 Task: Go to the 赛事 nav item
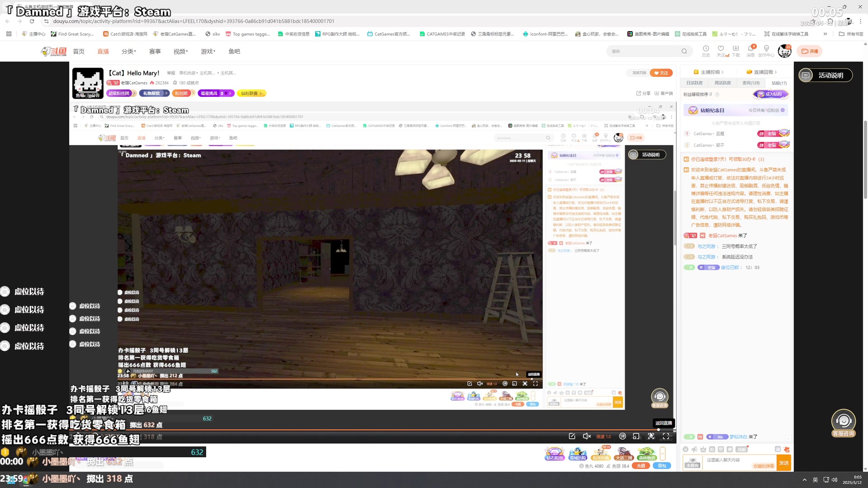155,52
